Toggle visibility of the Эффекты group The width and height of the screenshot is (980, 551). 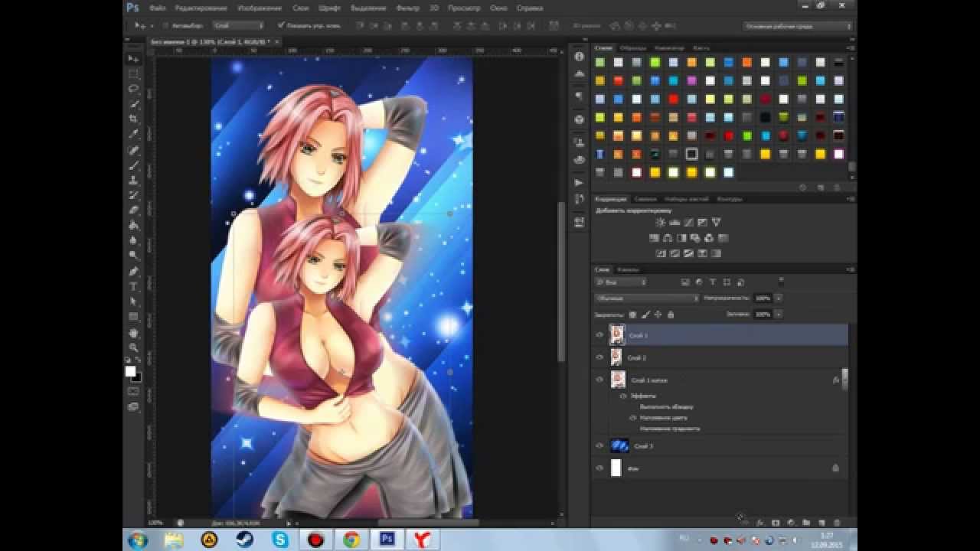(623, 396)
